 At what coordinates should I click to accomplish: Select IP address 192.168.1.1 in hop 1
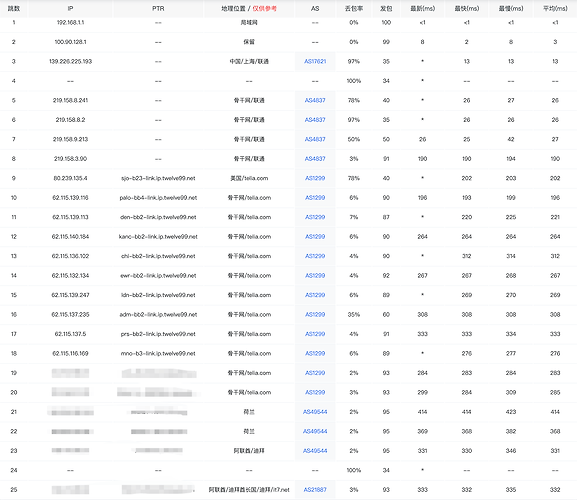[70, 23]
